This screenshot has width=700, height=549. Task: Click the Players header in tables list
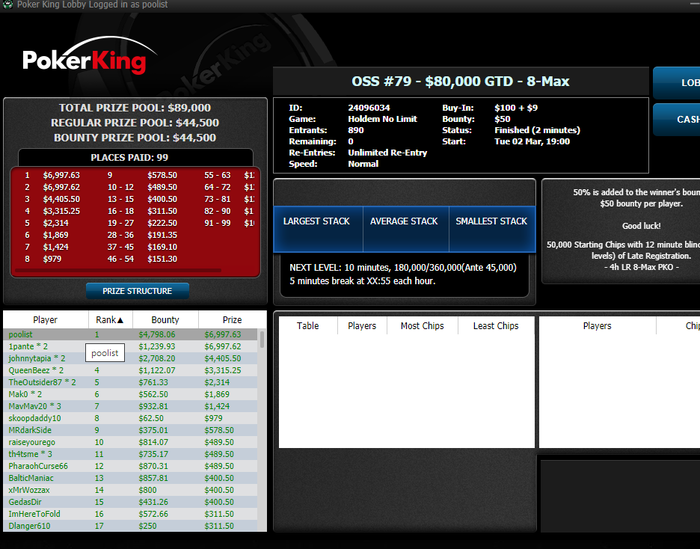(362, 326)
